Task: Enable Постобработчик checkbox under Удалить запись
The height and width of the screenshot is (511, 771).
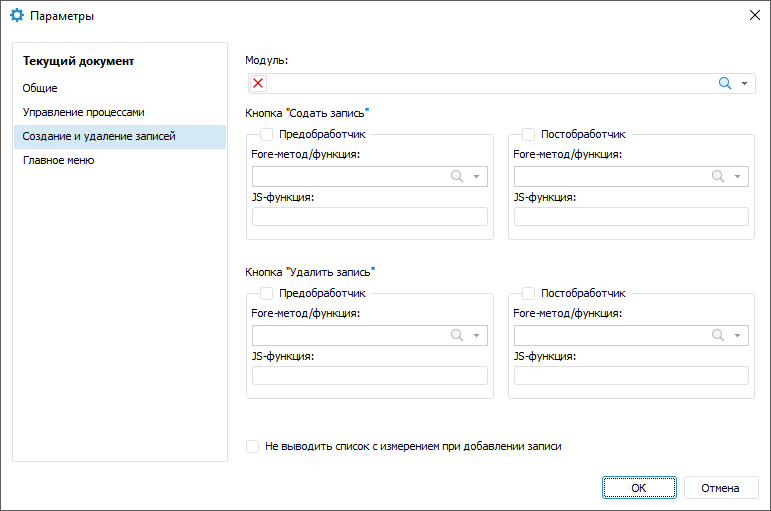Action: (528, 293)
